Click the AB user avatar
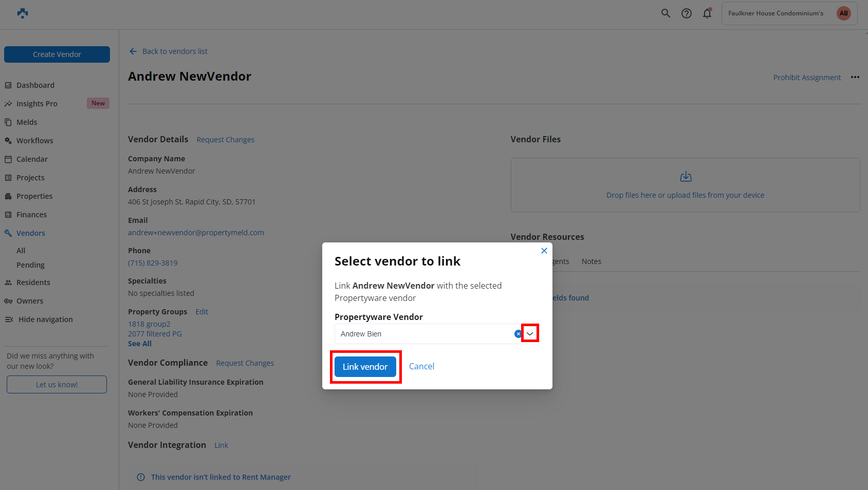The image size is (868, 490). coord(843,13)
